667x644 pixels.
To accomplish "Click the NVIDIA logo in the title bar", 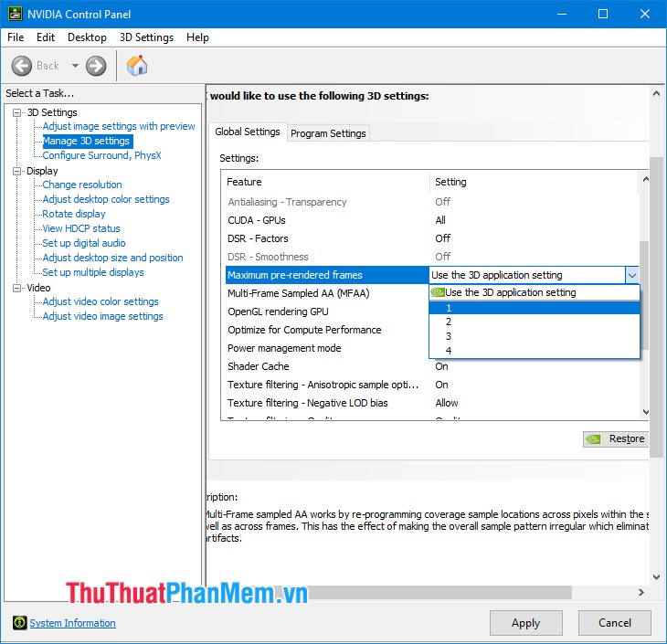I will (13, 14).
